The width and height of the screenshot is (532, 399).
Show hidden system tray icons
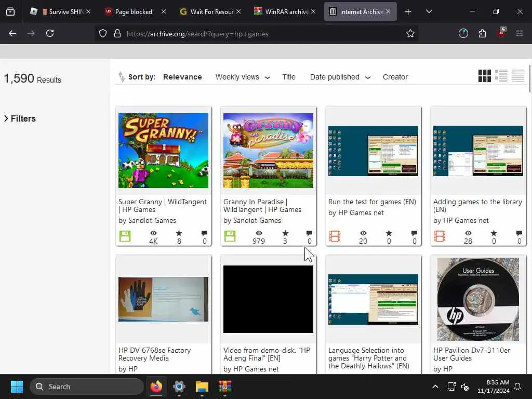click(435, 387)
